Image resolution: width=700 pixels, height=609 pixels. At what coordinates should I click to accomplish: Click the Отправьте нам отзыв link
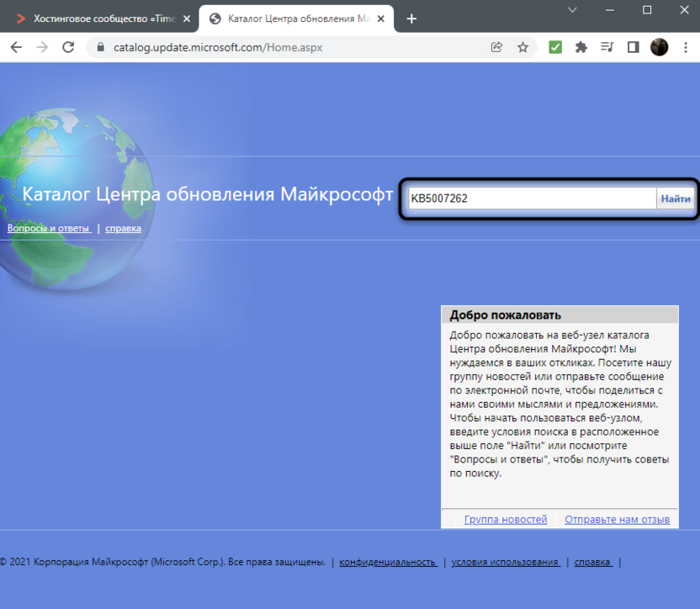(617, 520)
